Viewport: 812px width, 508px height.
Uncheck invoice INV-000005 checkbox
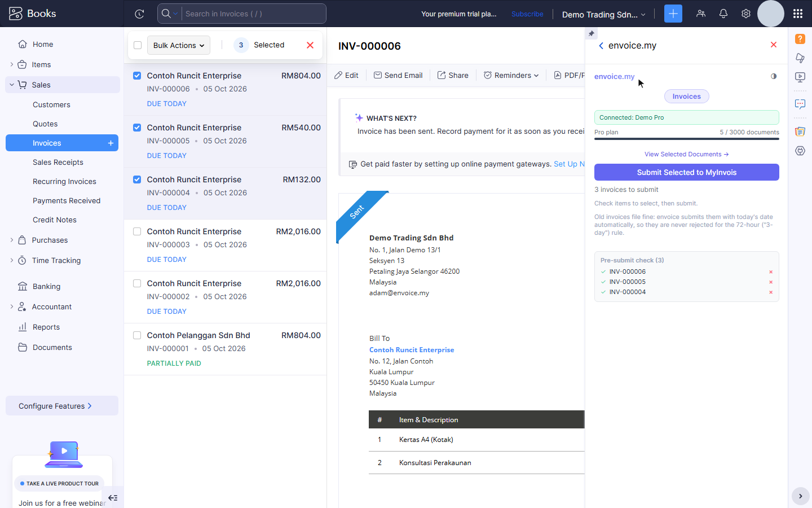tap(137, 128)
